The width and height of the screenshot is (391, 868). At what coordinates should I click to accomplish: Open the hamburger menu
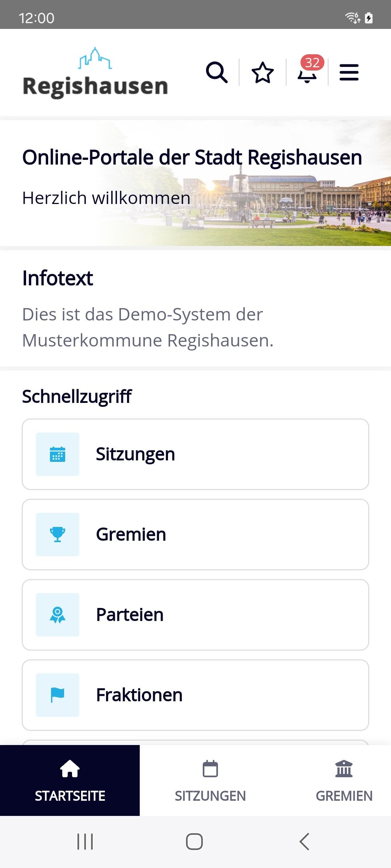349,72
